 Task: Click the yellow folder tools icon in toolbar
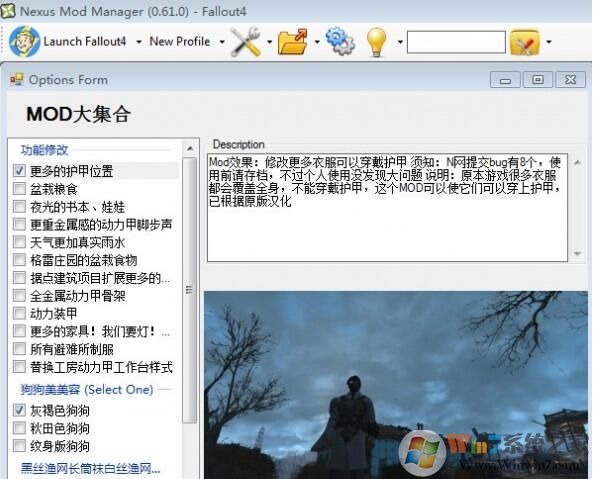(525, 42)
